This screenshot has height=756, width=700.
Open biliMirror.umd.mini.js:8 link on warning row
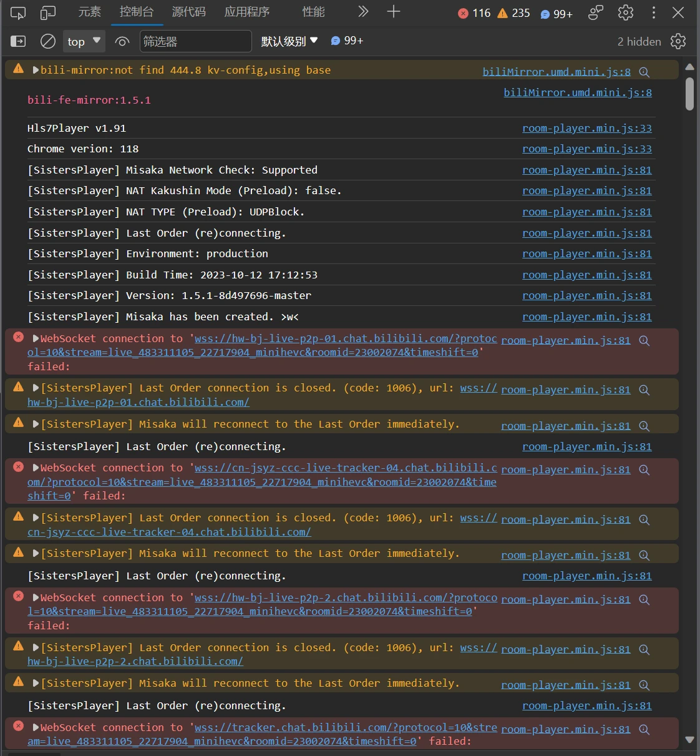click(x=557, y=72)
